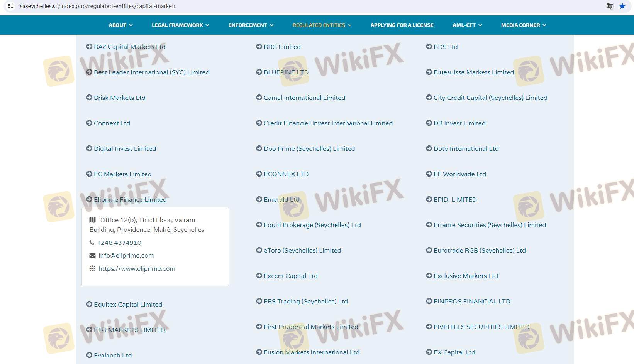Screen dimensions: 634x364
Task: Expand City Credit Capital (Seychelles) Limited details
Action: [490, 98]
